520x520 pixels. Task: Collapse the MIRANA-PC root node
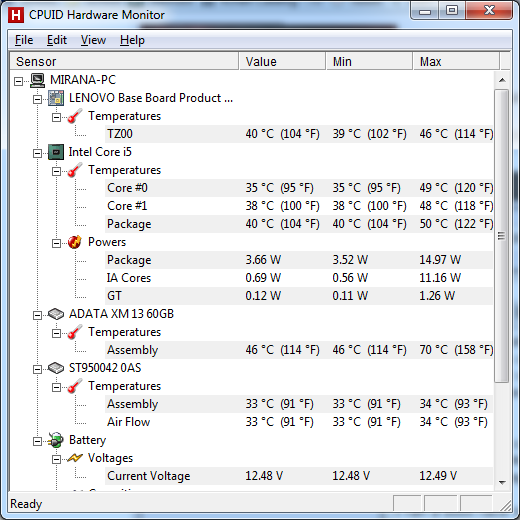coord(18,81)
